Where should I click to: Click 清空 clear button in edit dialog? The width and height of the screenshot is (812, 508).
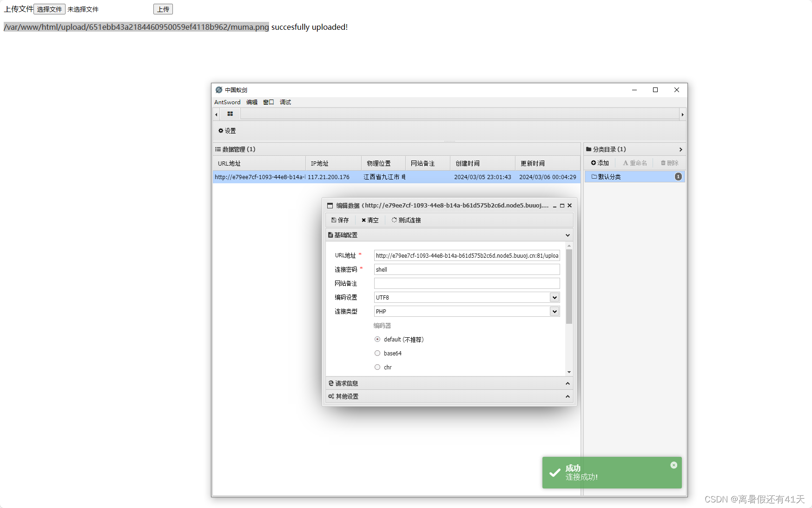pos(370,220)
